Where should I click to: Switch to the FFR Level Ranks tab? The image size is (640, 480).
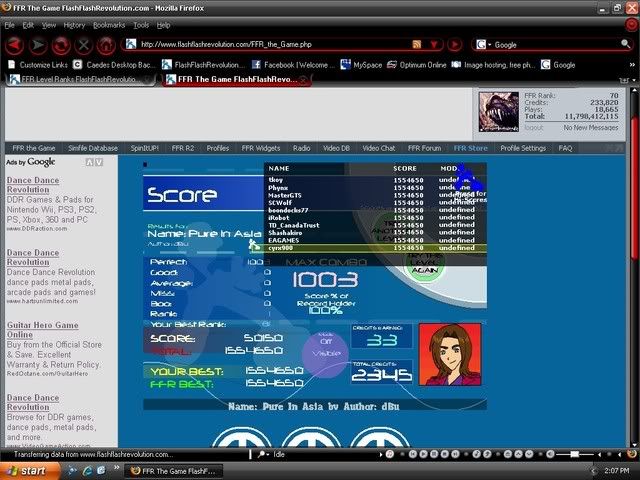tap(82, 80)
